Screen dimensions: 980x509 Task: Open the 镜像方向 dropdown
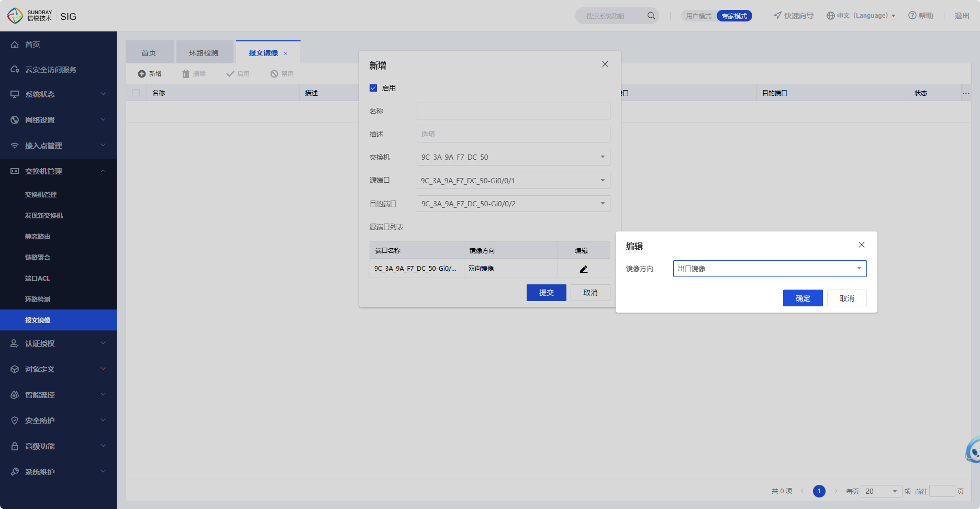click(770, 269)
